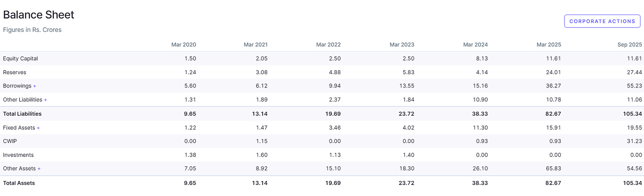Click Reserves value 24.01 for Mar 2025
Viewport: 644px width, 196px height.
[x=553, y=72]
